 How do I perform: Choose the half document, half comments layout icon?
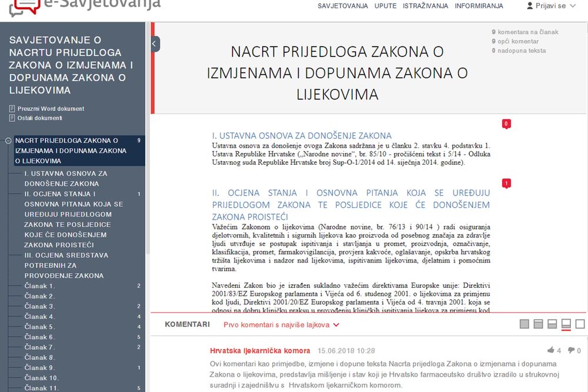pos(552,324)
